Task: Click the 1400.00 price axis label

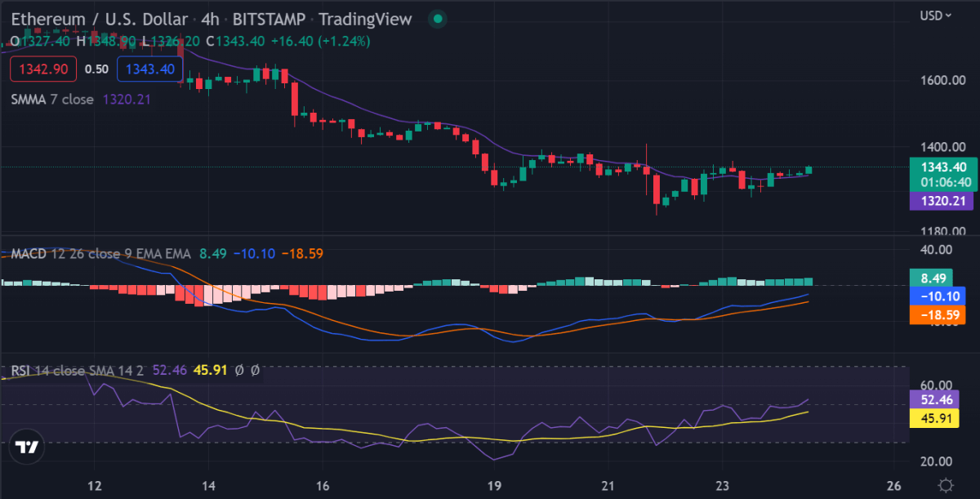Action: (x=942, y=147)
